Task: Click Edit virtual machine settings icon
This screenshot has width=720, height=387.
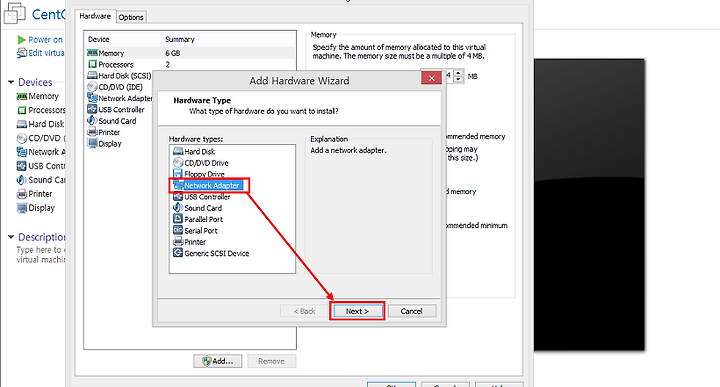Action: coord(22,53)
